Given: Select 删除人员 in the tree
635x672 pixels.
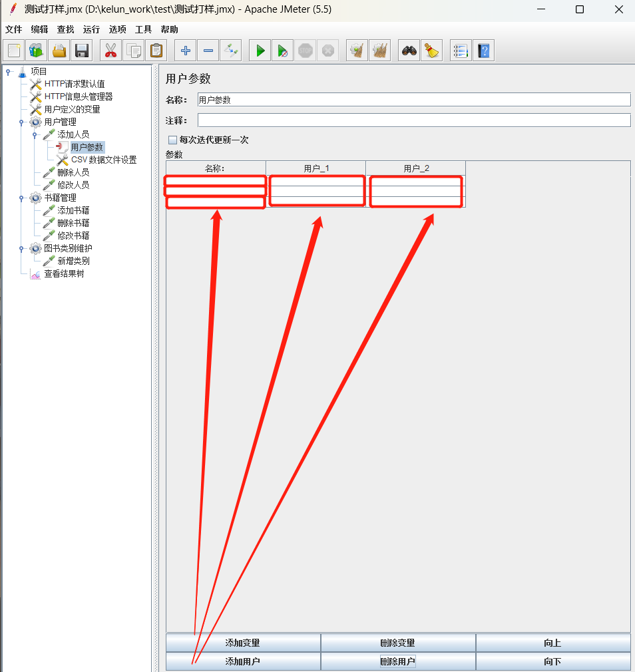Looking at the screenshot, I should [x=73, y=173].
